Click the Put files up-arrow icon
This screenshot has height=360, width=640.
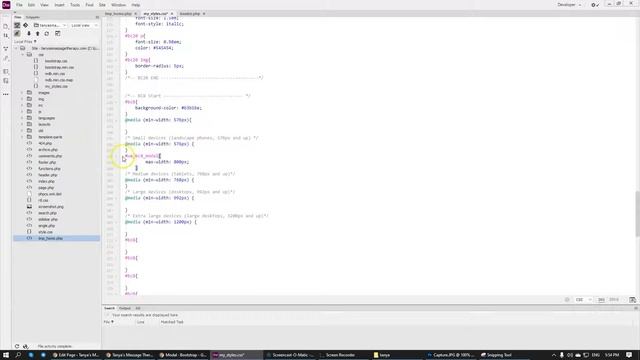[38, 33]
